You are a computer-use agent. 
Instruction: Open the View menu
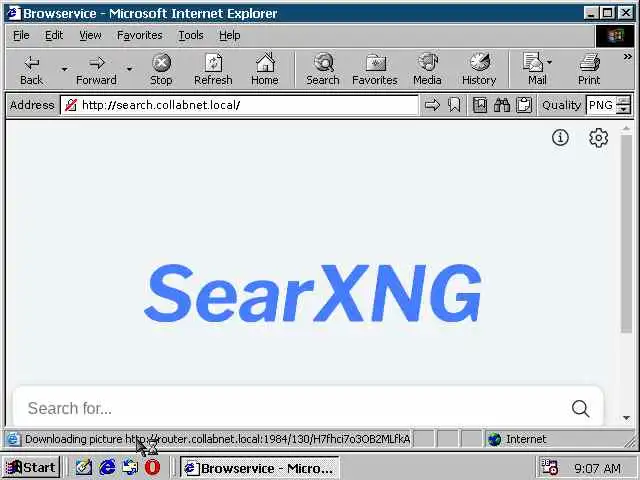click(x=90, y=36)
